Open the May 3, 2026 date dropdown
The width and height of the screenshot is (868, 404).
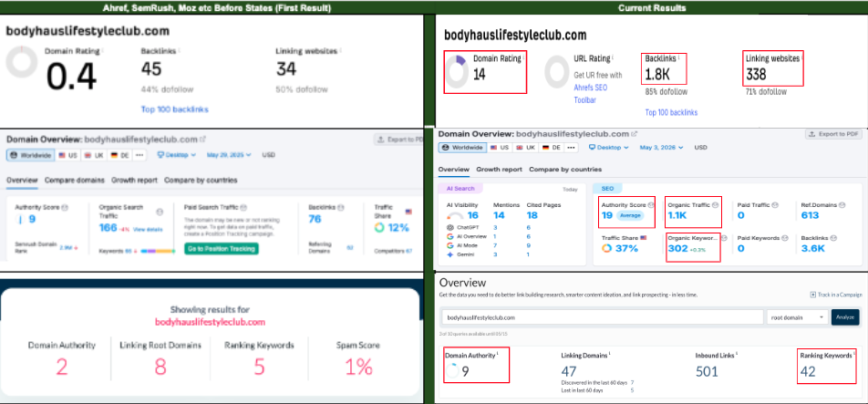(x=662, y=148)
